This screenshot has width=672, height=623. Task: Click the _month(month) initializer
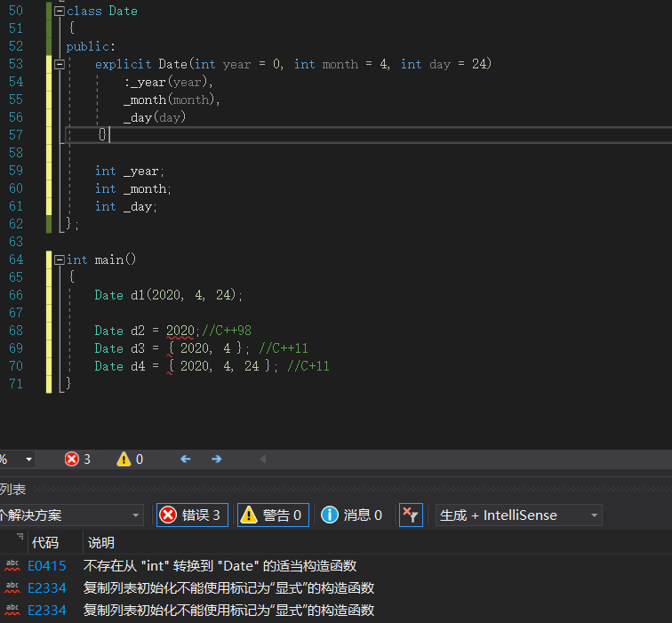pyautogui.click(x=169, y=100)
